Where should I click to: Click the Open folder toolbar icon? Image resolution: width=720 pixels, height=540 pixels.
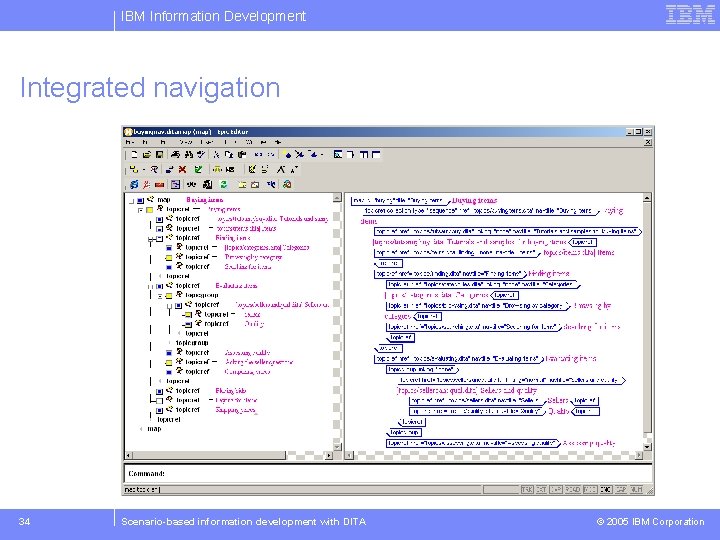pyautogui.click(x=146, y=155)
